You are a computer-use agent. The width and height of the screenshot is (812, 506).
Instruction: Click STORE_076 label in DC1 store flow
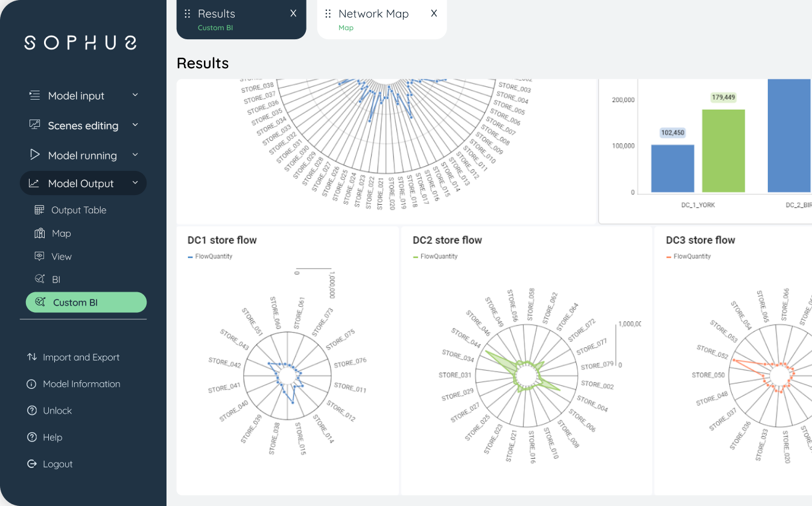(350, 363)
